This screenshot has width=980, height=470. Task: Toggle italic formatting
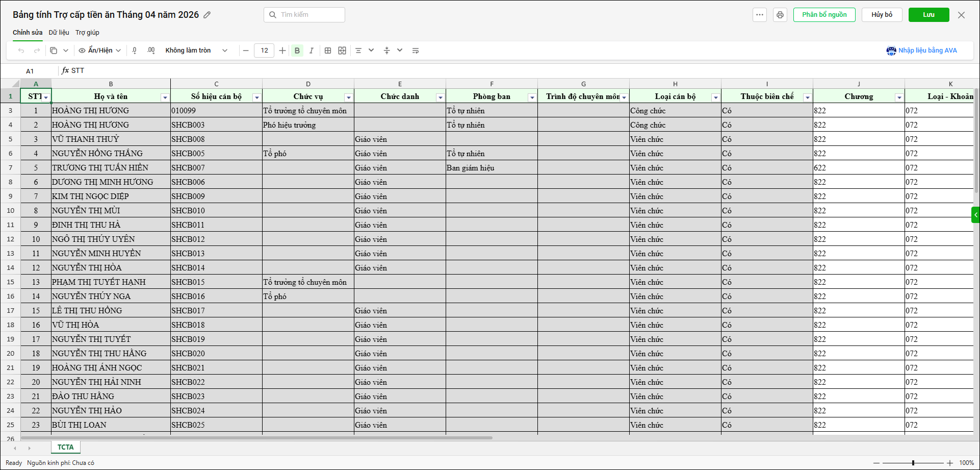point(311,51)
